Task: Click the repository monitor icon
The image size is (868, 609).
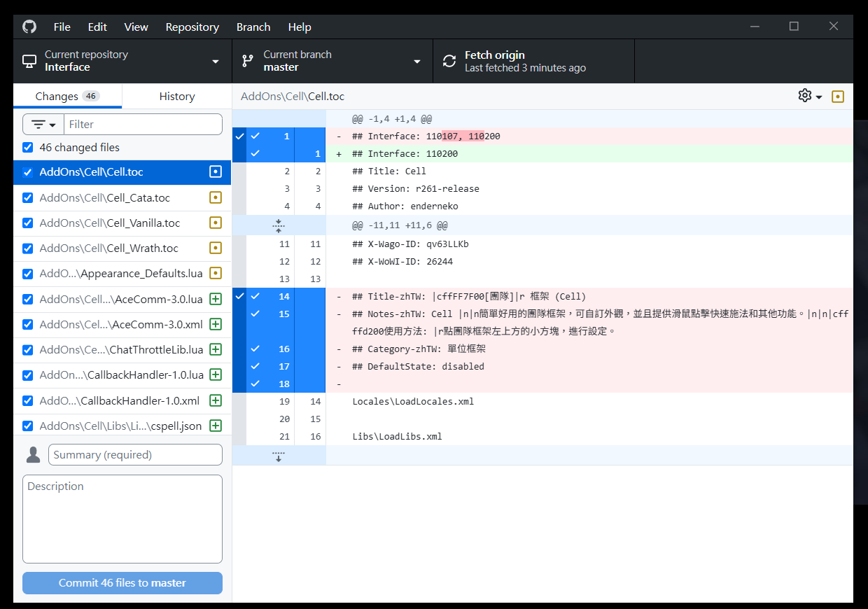Action: click(x=29, y=61)
